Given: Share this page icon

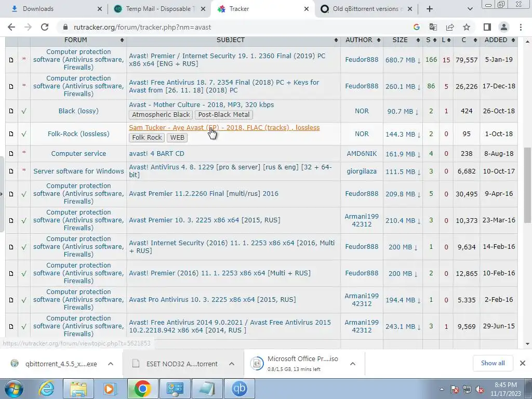Looking at the screenshot, I should point(450,27).
